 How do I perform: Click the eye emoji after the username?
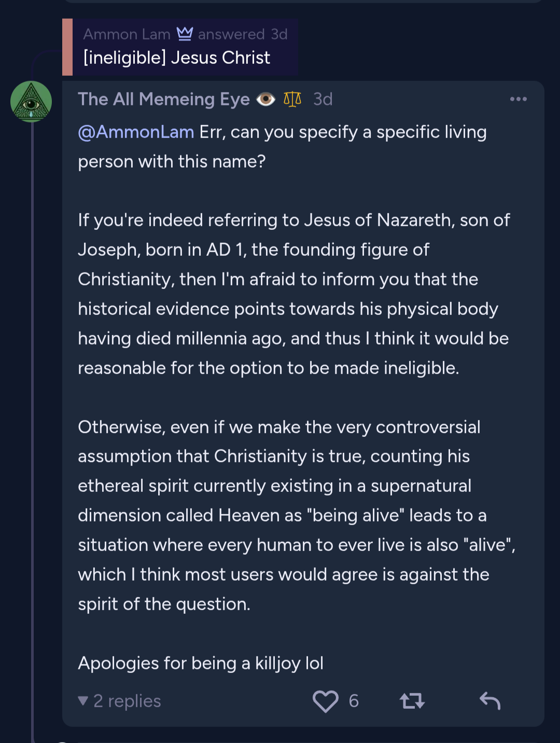[x=266, y=99]
